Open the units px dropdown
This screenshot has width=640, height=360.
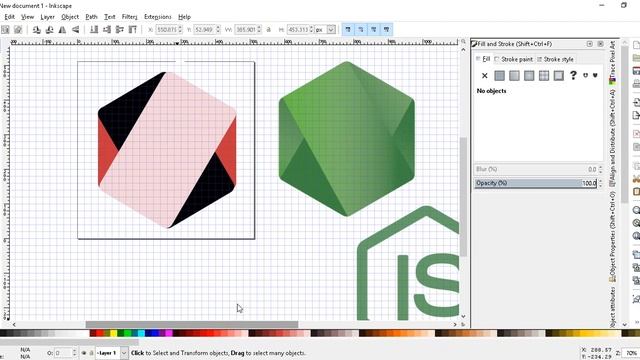(331, 30)
